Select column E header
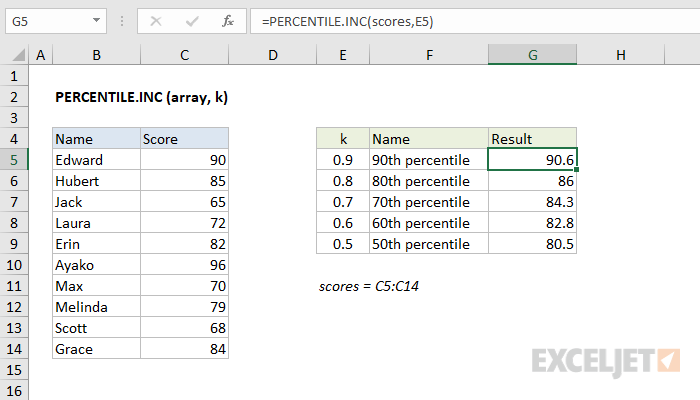 (x=342, y=55)
